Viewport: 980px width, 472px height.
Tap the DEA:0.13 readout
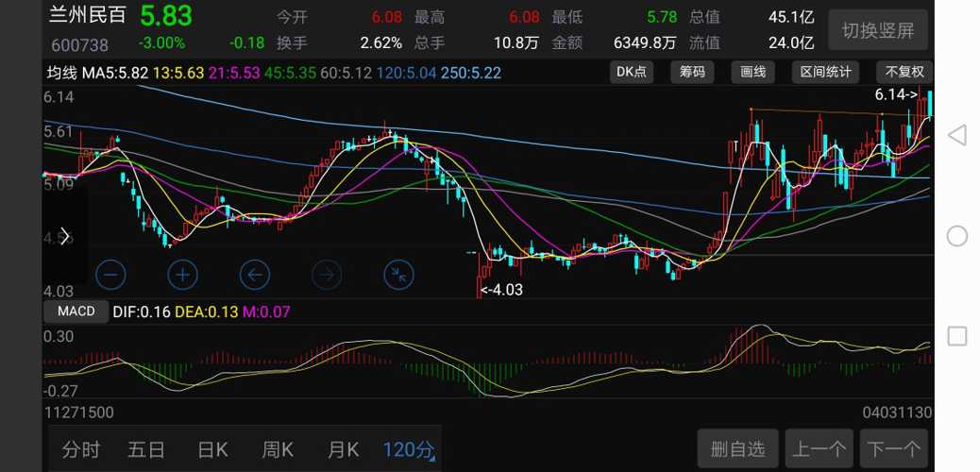[207, 312]
